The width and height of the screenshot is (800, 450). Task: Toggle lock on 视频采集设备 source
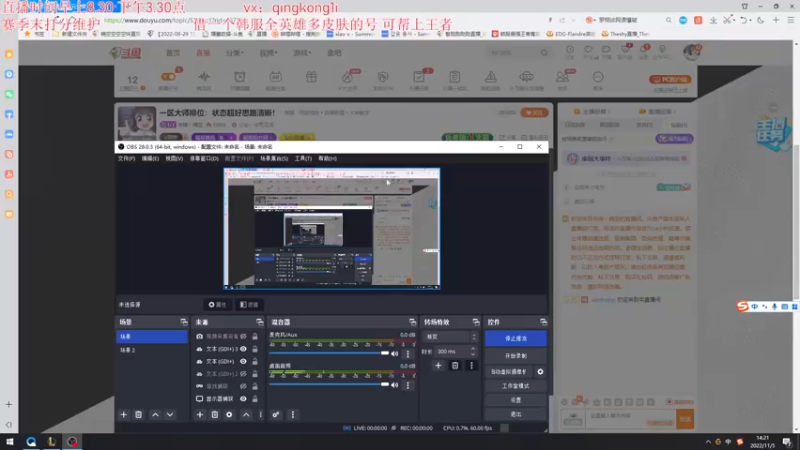pyautogui.click(x=255, y=337)
